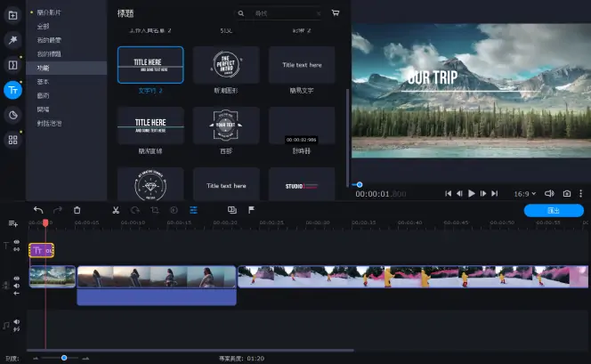
Task: Select the STUDIO title thumbnail
Action: coord(302,184)
